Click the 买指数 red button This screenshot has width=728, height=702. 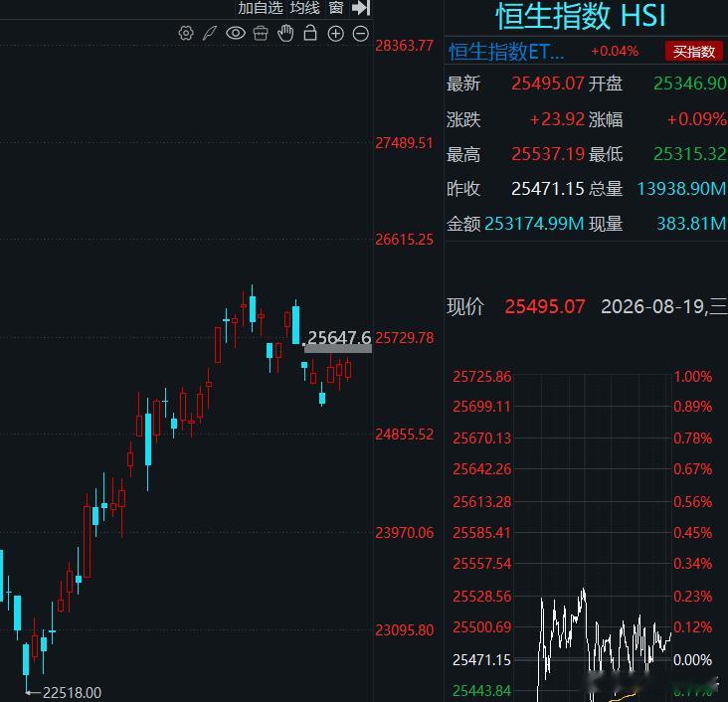693,51
